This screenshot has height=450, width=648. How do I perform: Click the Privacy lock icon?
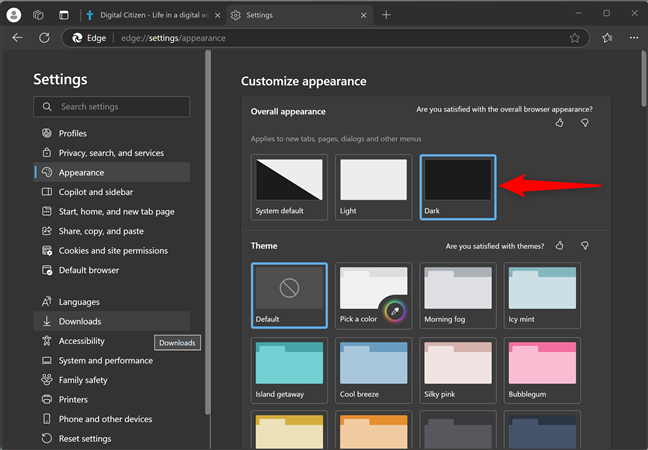pos(47,152)
